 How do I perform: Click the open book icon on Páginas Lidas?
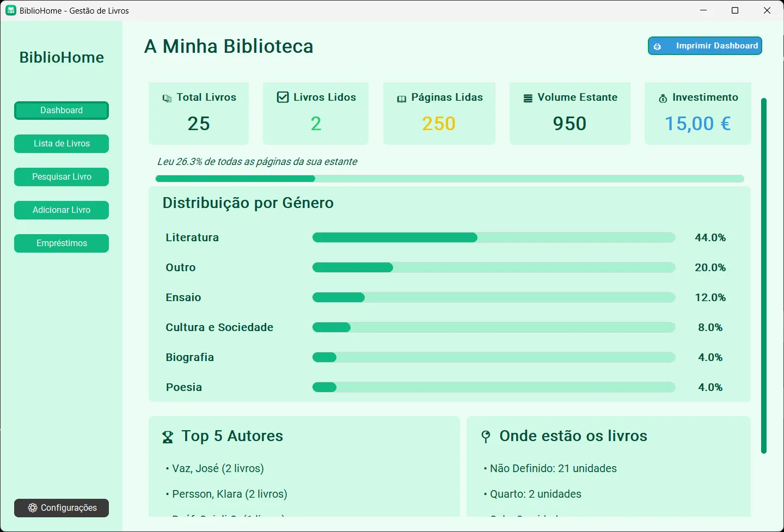point(401,99)
